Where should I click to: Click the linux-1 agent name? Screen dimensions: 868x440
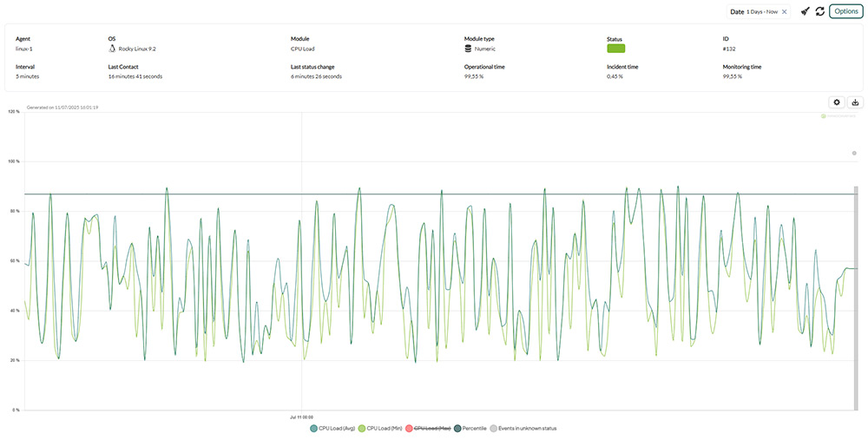coord(23,49)
